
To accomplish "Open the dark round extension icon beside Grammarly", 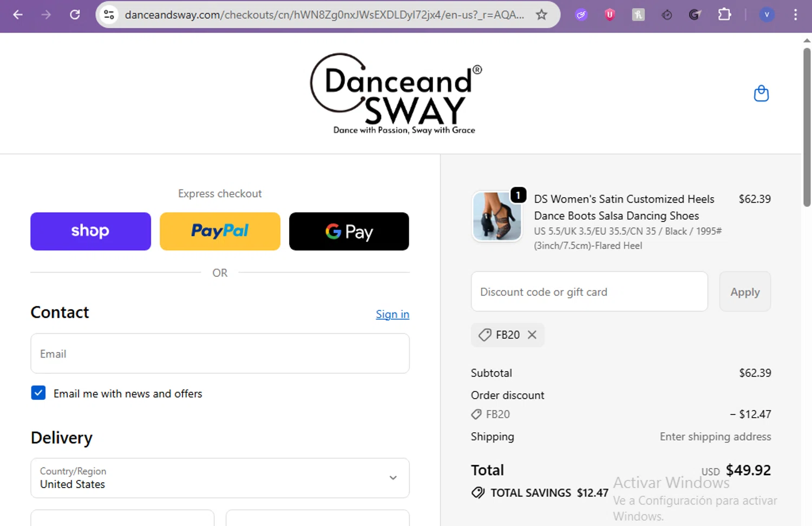I will [x=667, y=15].
